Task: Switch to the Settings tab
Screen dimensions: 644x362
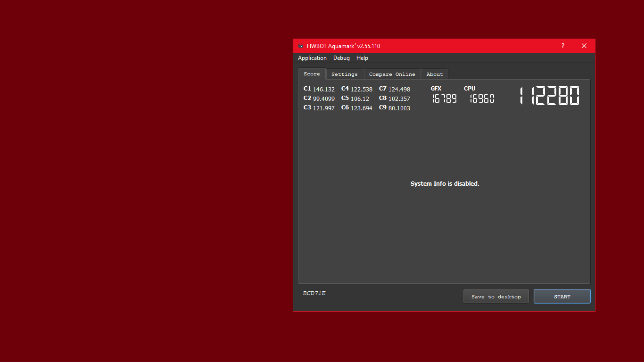Action: click(344, 74)
